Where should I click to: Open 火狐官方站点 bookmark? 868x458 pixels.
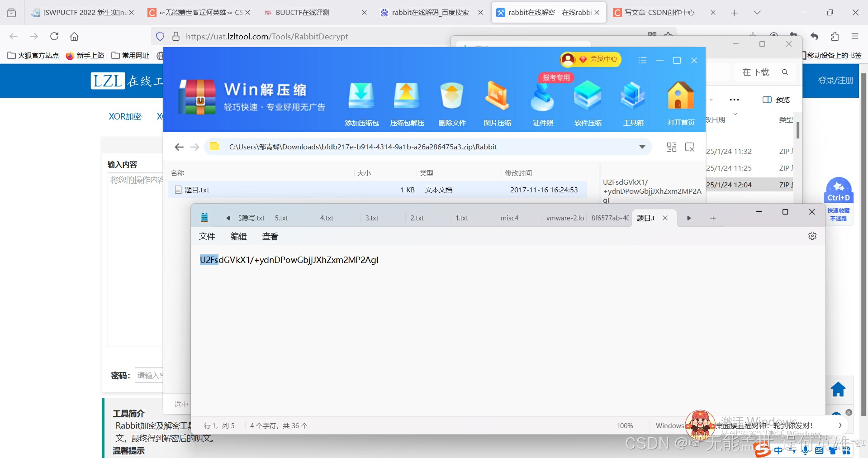click(33, 55)
